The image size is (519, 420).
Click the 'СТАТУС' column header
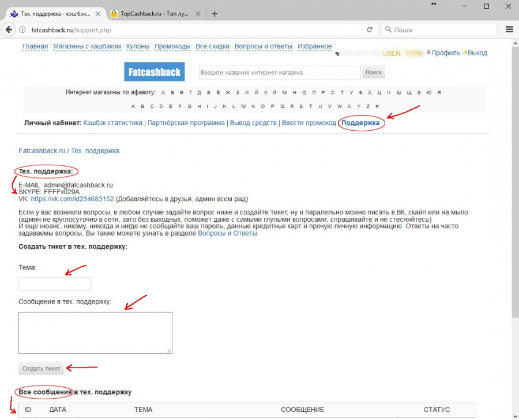437,410
